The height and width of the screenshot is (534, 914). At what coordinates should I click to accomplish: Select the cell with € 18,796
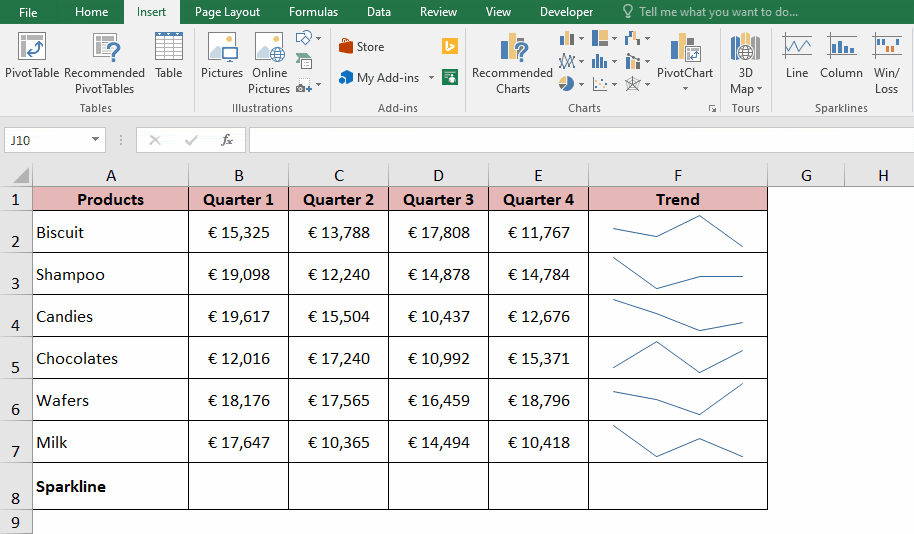[539, 399]
